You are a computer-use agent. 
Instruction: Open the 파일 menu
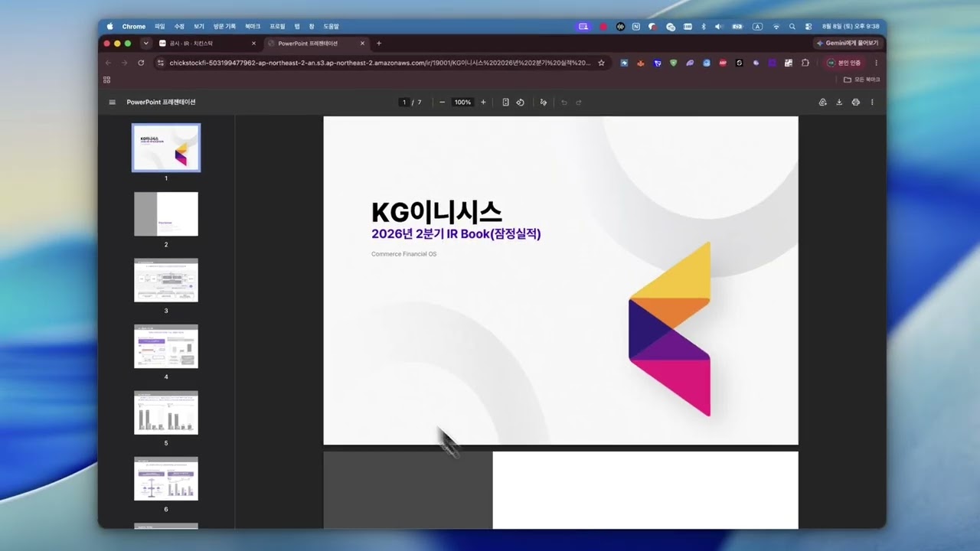160,26
